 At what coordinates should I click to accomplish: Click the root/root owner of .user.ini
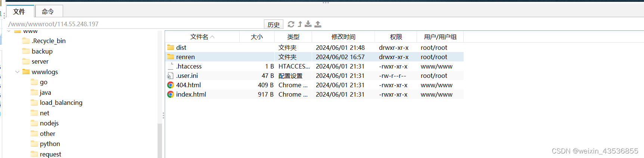point(434,76)
